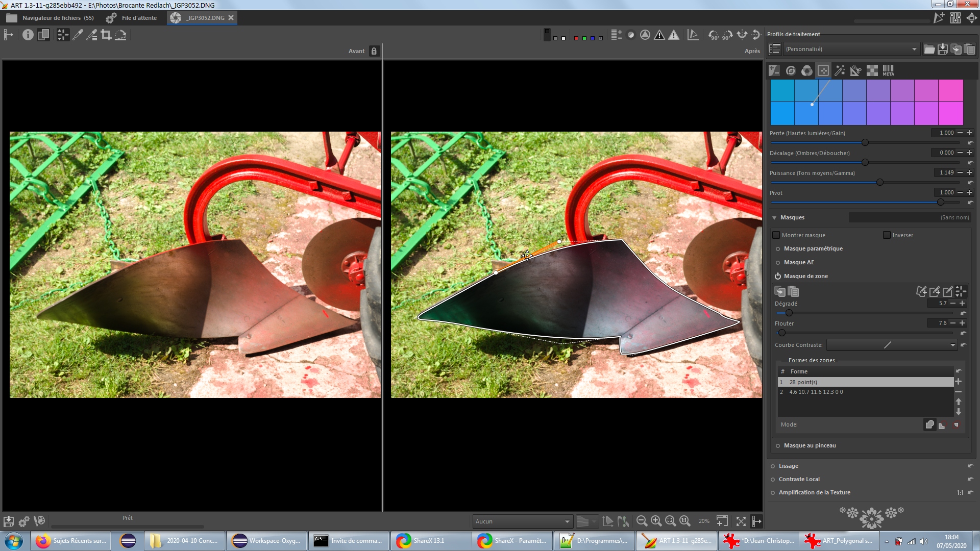Enable Montrer masque checkbox
This screenshot has height=551, width=980.
(x=776, y=235)
